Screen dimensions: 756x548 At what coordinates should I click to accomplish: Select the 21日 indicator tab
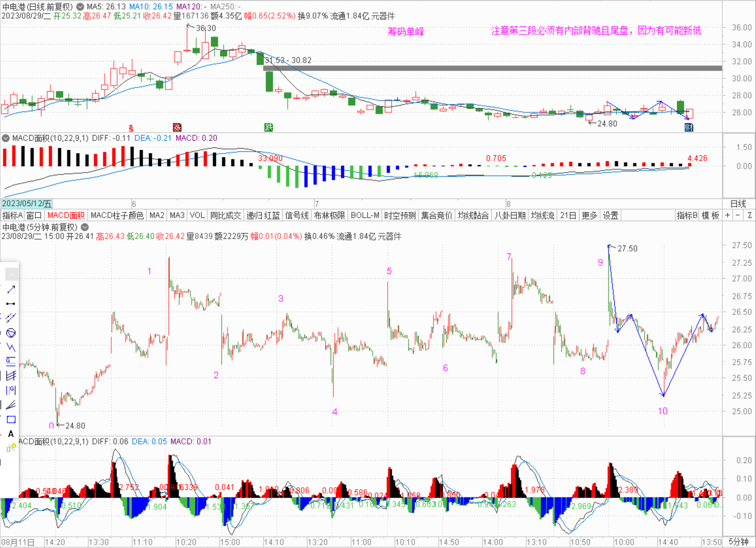coord(568,215)
